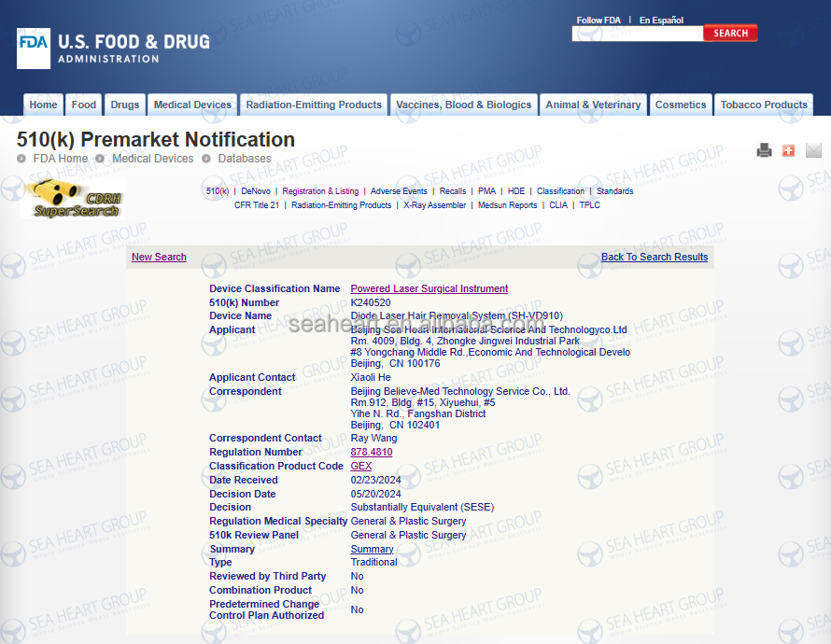Open the Medical Devices tab

point(192,105)
